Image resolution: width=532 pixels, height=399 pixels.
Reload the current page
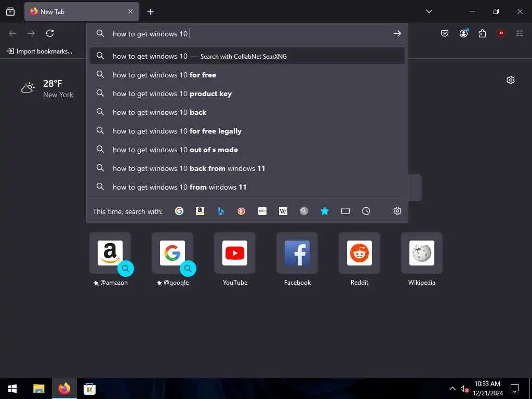50,33
